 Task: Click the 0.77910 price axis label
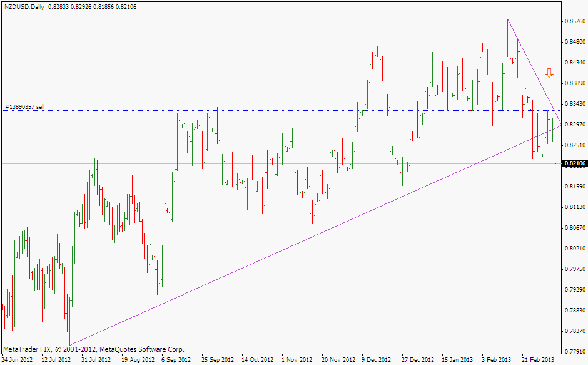pos(574,351)
